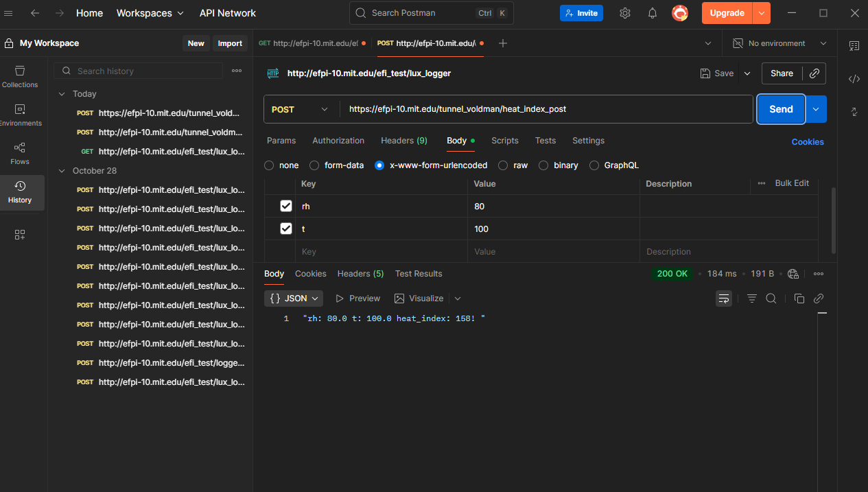This screenshot has width=868, height=492.
Task: Click the code snippet icon in right sidebar
Action: pyautogui.click(x=854, y=79)
